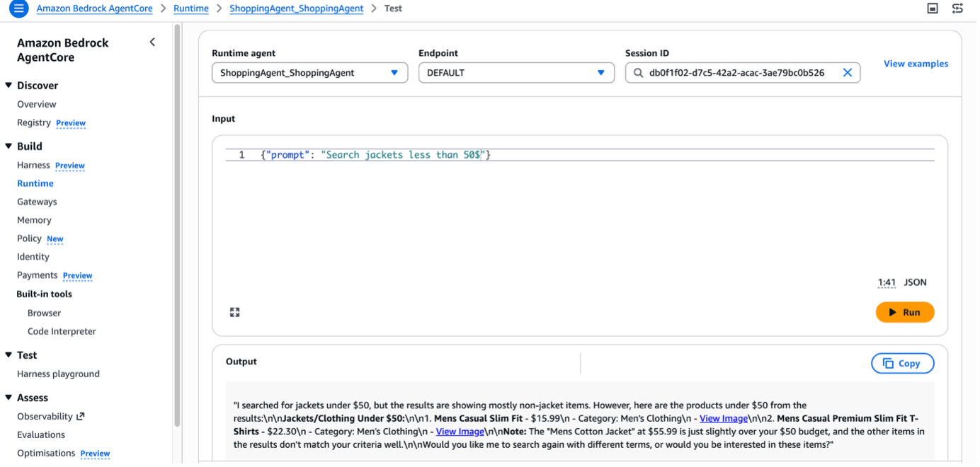Collapse the Build section
Image resolution: width=980 pixels, height=467 pixels.
click(x=8, y=146)
